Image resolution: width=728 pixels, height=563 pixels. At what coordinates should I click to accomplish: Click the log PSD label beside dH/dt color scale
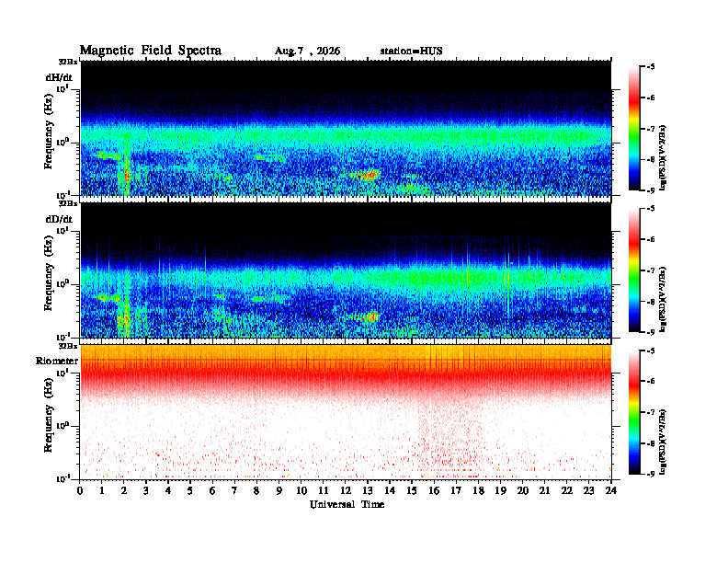tap(663, 157)
